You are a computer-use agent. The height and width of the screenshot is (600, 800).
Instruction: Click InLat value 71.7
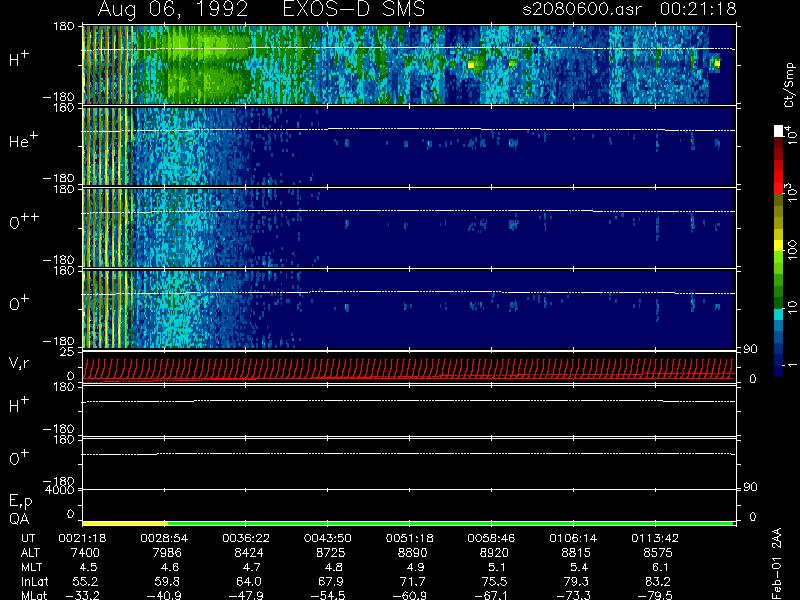[x=413, y=581]
